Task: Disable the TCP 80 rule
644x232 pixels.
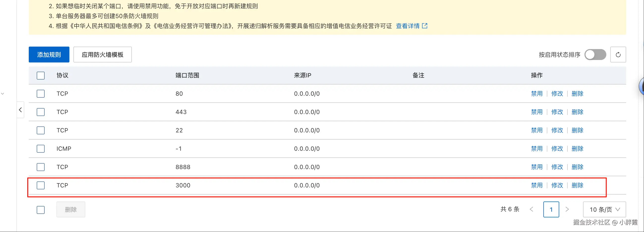Action: pyautogui.click(x=536, y=94)
